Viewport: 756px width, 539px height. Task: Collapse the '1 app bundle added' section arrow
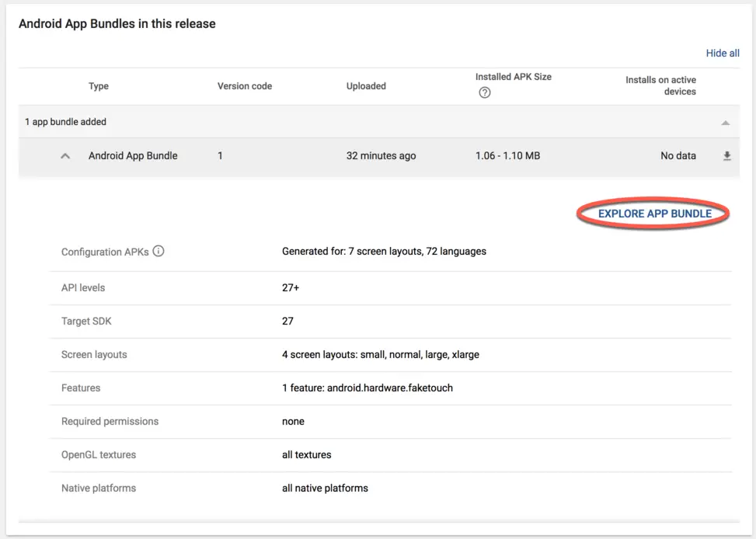coord(725,123)
